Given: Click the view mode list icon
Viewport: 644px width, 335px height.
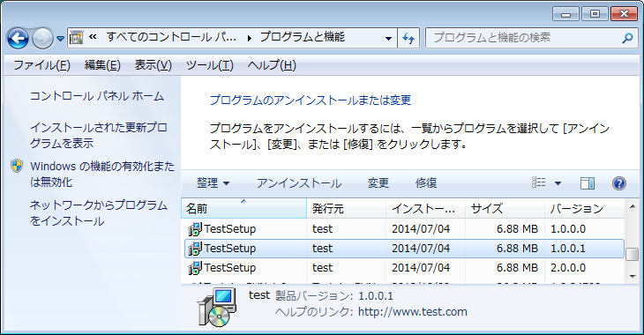Looking at the screenshot, I should (x=539, y=182).
